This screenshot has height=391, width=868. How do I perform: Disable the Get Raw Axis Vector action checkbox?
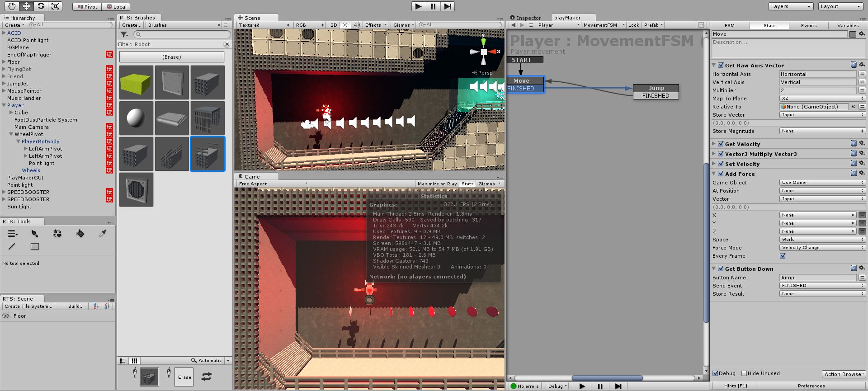tap(721, 66)
